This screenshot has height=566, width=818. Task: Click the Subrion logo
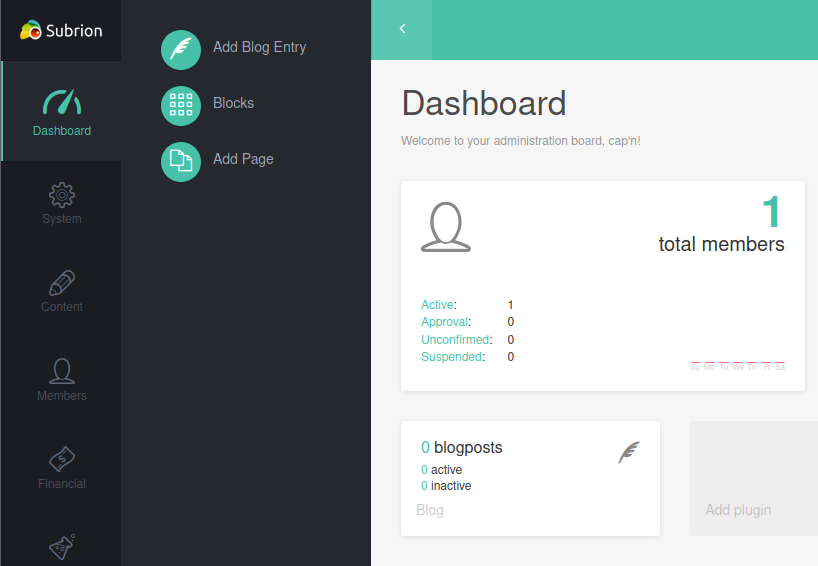pos(61,30)
